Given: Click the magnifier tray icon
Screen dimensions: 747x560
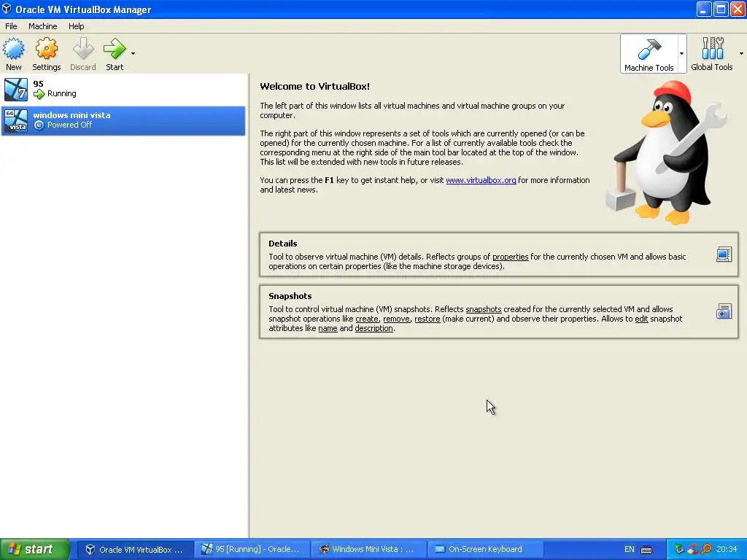Looking at the screenshot, I should pyautogui.click(x=706, y=549).
